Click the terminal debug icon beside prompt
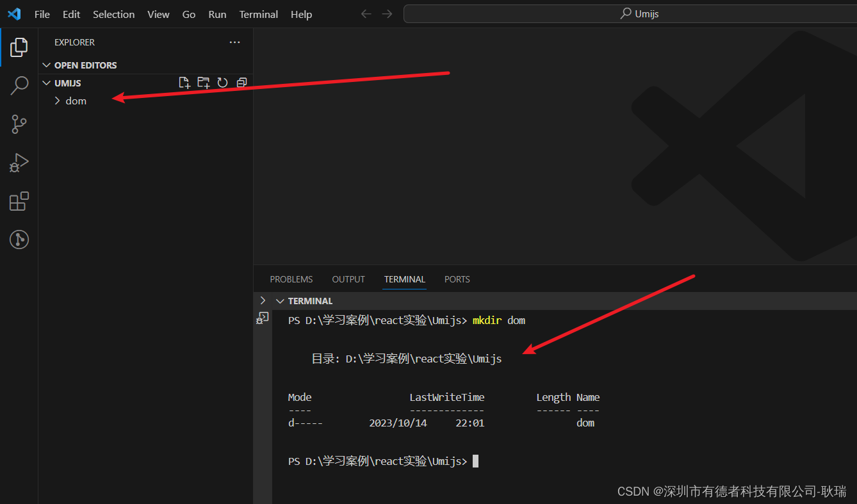The width and height of the screenshot is (857, 504). [x=263, y=318]
